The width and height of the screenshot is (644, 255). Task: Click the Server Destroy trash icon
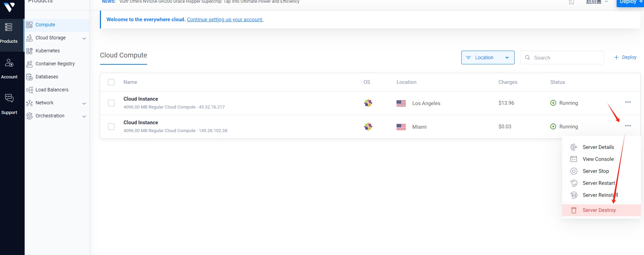[x=574, y=210]
